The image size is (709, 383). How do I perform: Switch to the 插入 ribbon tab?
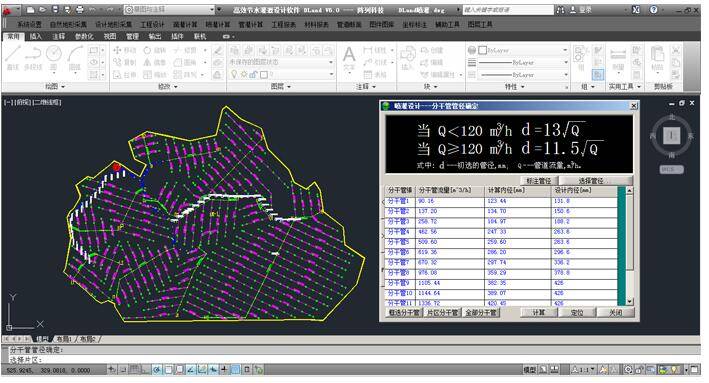click(x=36, y=36)
